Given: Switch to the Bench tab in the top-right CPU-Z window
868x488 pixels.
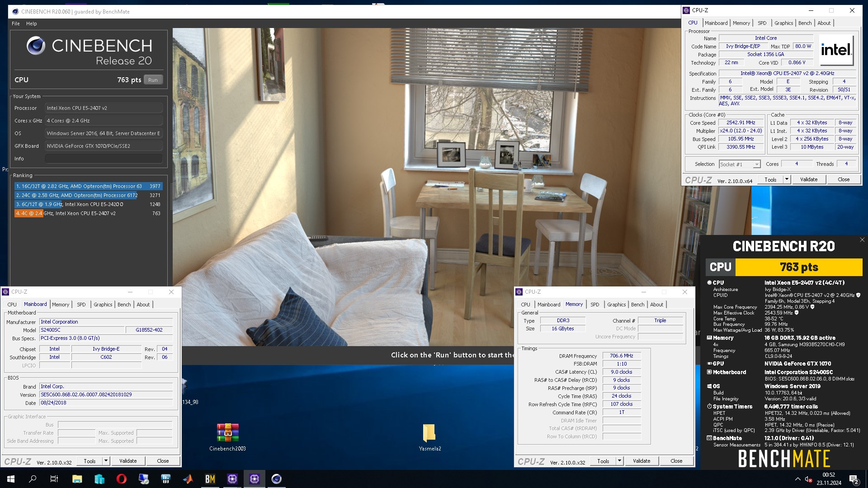Looking at the screenshot, I should pos(805,23).
